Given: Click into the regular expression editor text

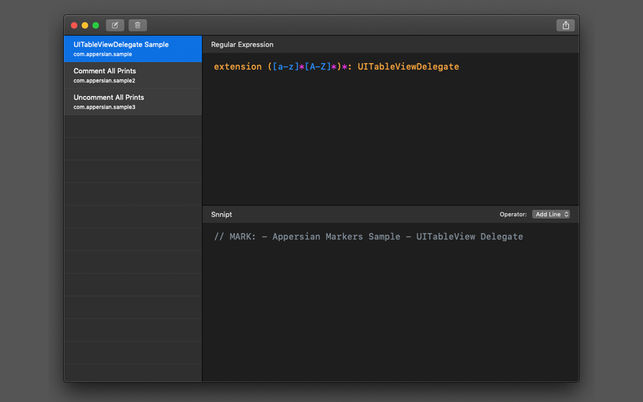Looking at the screenshot, I should [x=336, y=66].
